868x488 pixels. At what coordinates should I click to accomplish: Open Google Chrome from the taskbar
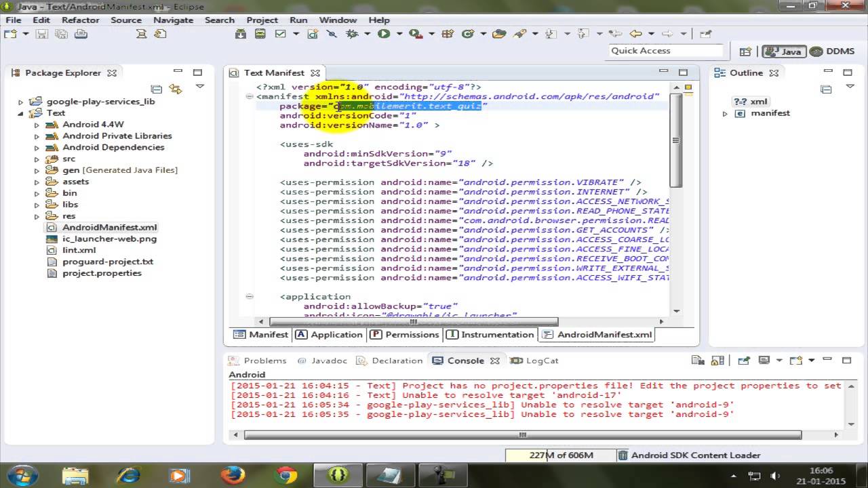tap(285, 474)
